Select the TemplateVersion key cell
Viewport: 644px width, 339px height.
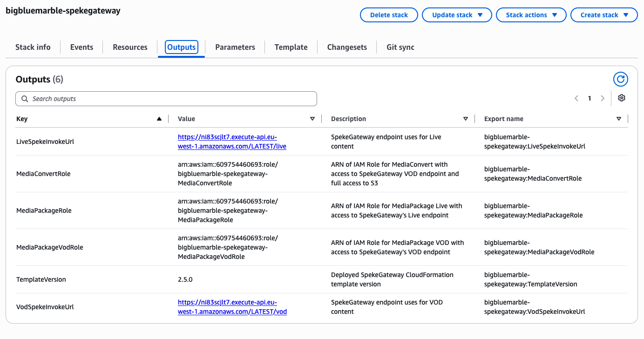click(x=41, y=279)
